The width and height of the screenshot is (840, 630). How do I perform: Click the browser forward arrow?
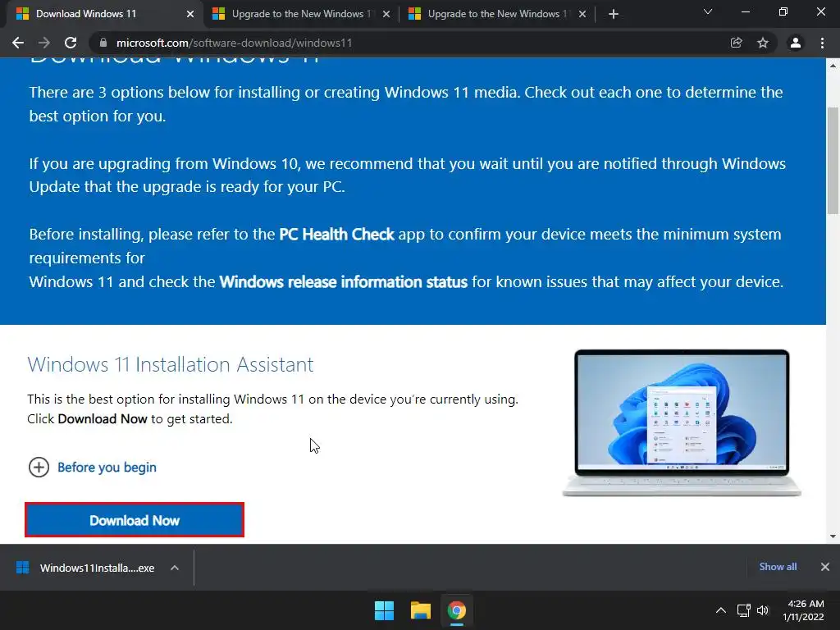click(44, 43)
